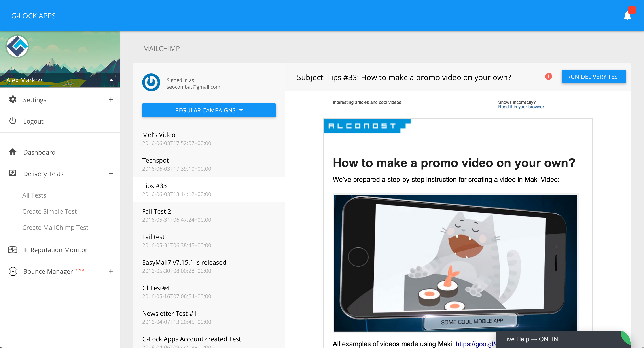Click the Settings gear icon
Viewport: 644px width, 348px height.
pos(13,99)
